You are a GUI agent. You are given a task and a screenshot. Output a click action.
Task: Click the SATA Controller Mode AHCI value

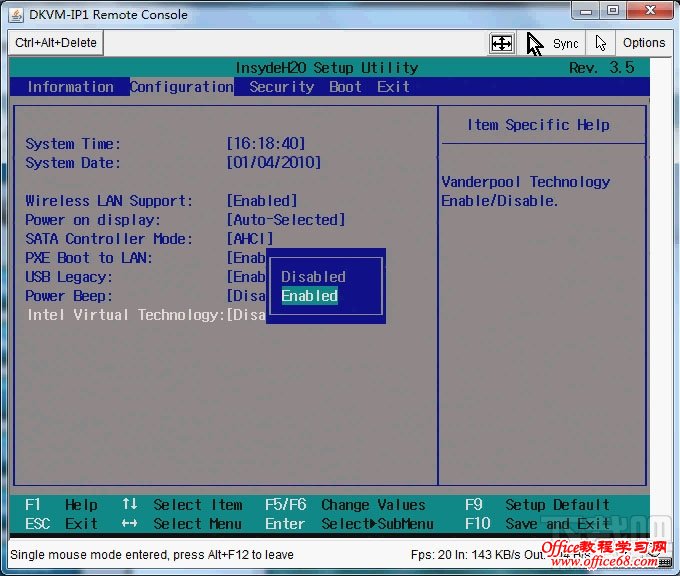click(x=250, y=239)
